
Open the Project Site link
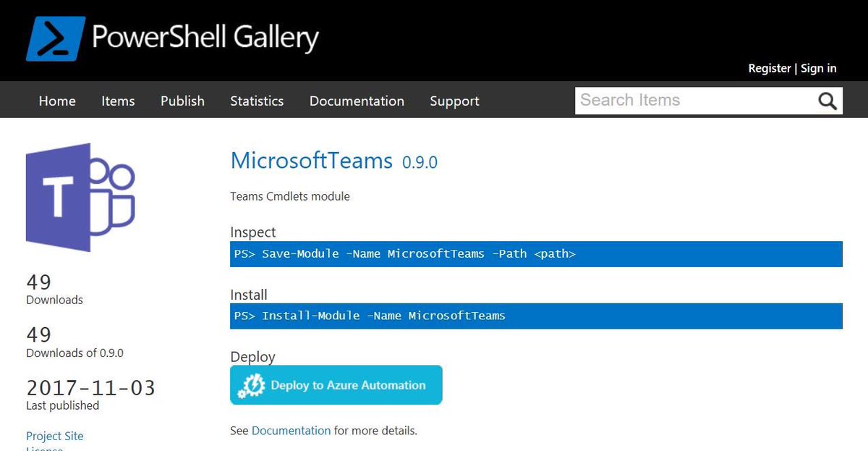coord(55,436)
